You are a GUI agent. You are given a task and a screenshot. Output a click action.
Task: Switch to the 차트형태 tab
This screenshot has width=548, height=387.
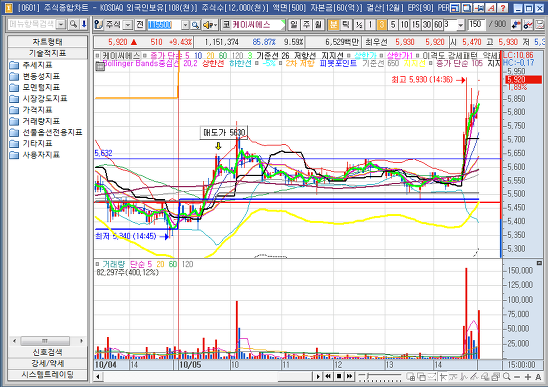pos(48,42)
